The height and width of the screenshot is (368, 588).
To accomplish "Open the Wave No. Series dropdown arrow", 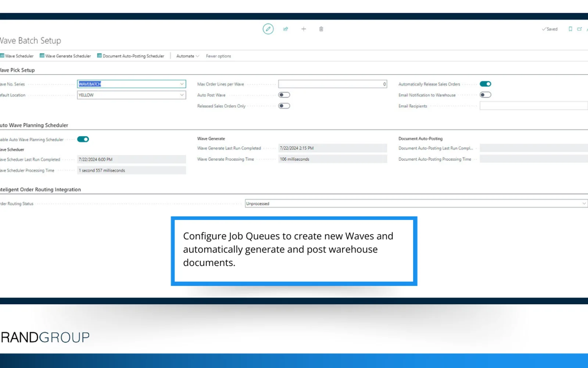I will click(x=182, y=84).
